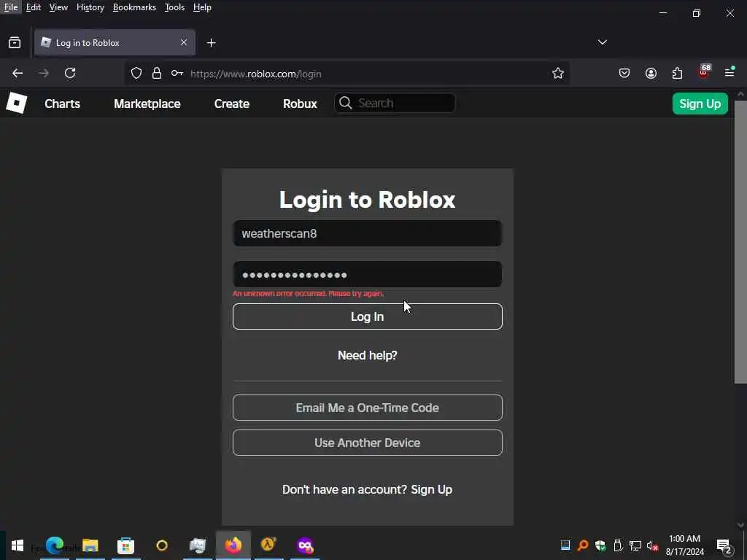This screenshot has width=747, height=560.
Task: Click the Windows Security shield tray icon
Action: click(600, 545)
